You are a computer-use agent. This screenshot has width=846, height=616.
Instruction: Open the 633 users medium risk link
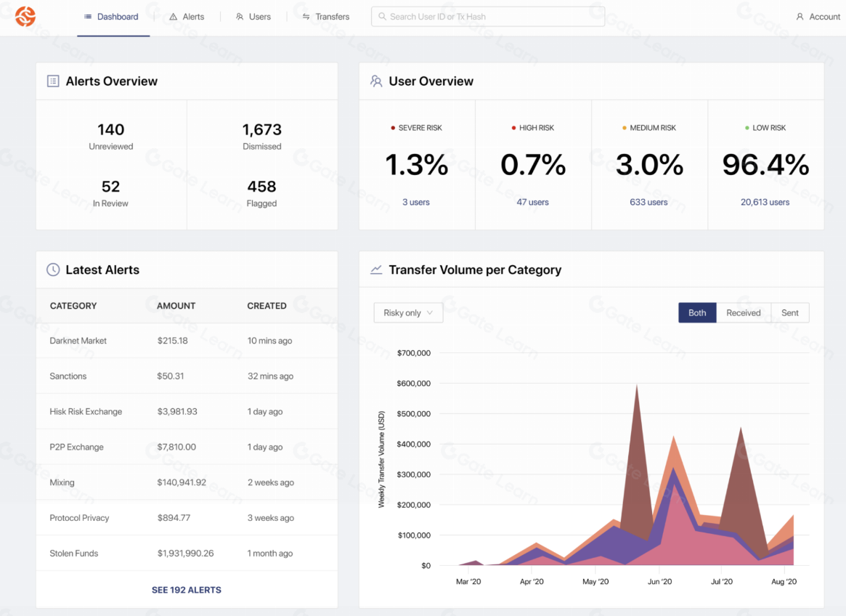point(648,202)
